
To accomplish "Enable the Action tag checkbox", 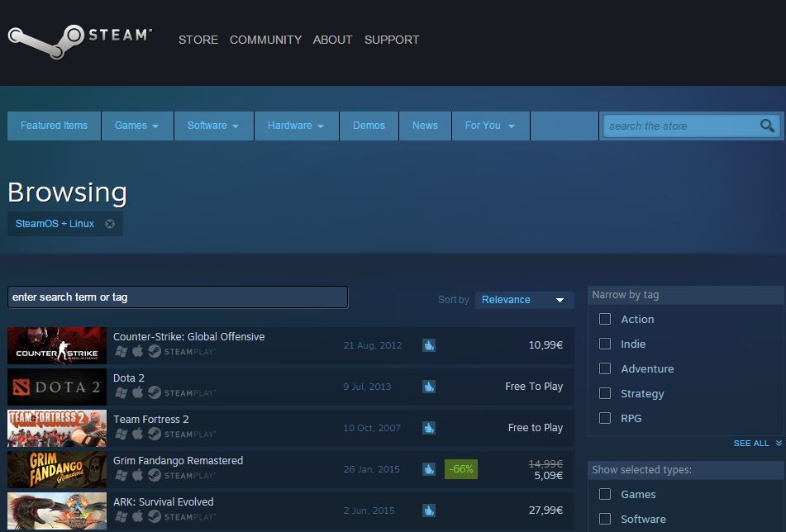I will click(x=605, y=319).
